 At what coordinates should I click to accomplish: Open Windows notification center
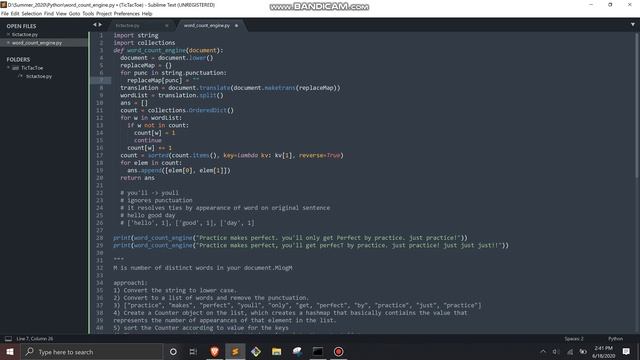[x=626, y=351]
